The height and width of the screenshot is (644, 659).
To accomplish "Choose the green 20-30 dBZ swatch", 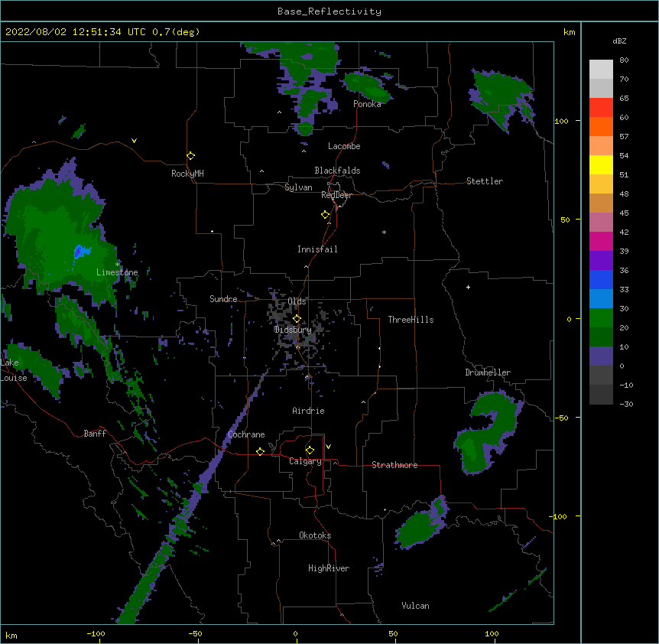I will pyautogui.click(x=601, y=318).
